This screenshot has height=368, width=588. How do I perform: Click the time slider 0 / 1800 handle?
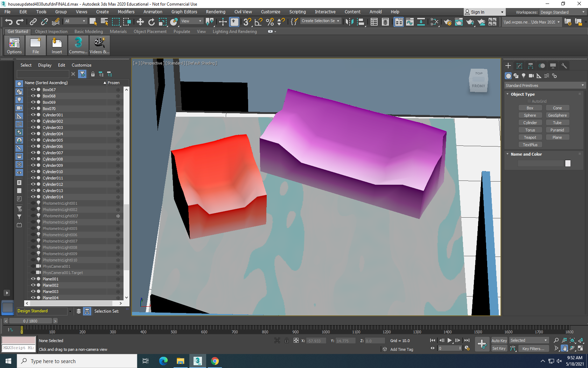(30, 321)
